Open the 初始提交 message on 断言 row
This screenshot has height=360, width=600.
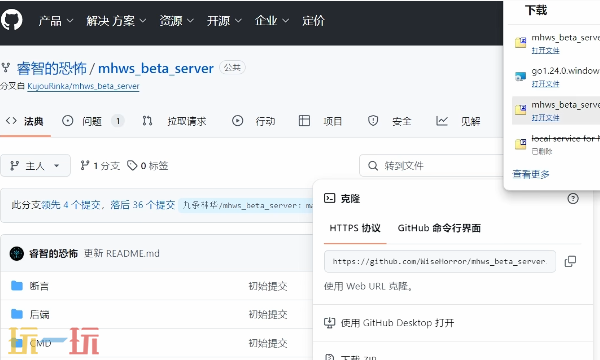click(268, 286)
